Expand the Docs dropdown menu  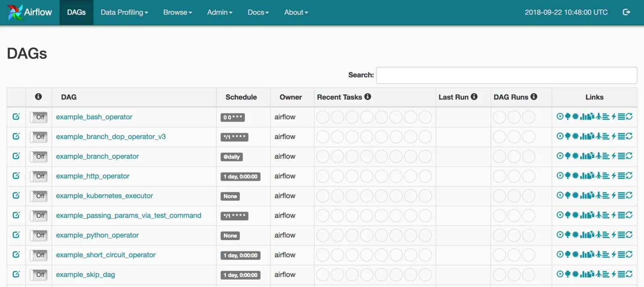(x=258, y=12)
